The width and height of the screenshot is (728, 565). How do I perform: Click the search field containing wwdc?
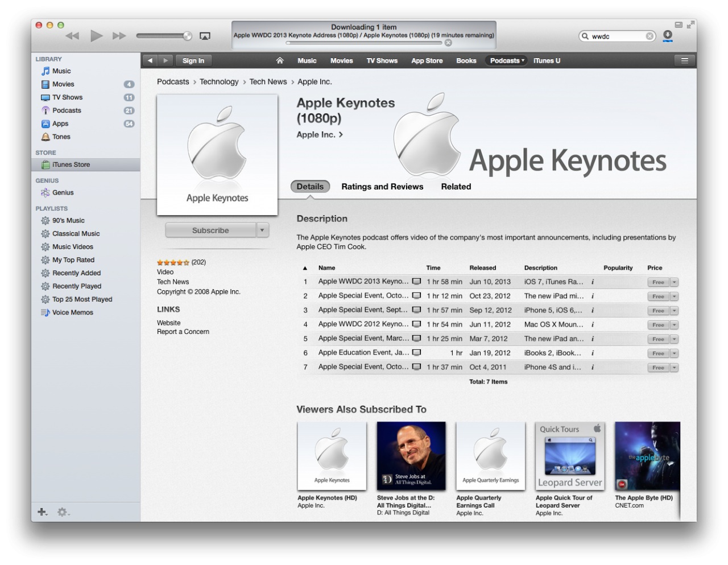pos(617,36)
